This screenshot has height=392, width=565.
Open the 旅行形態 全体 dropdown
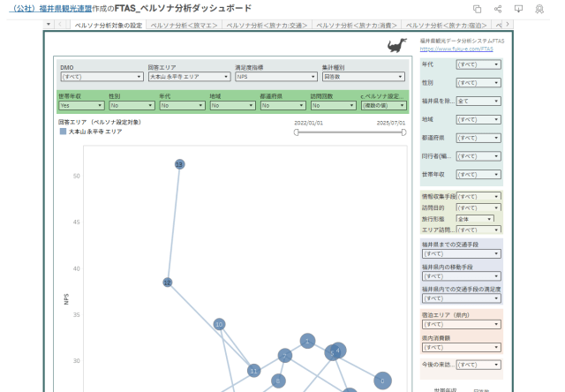point(475,219)
